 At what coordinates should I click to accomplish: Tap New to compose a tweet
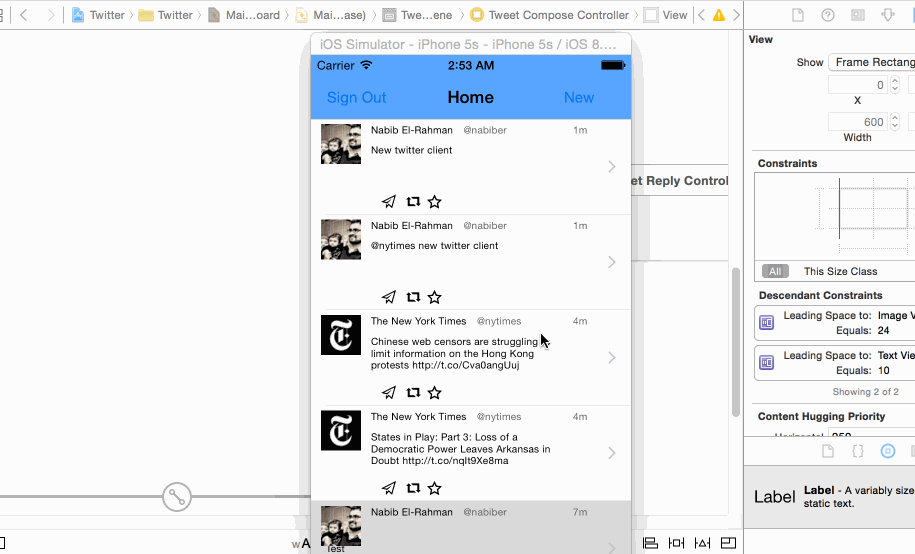(x=579, y=97)
